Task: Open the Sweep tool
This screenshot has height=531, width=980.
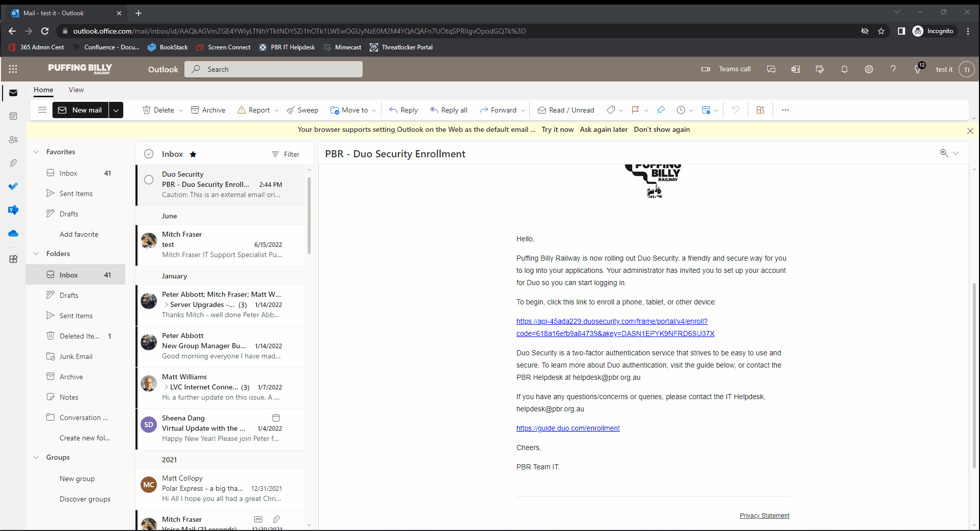Action: tap(302, 110)
